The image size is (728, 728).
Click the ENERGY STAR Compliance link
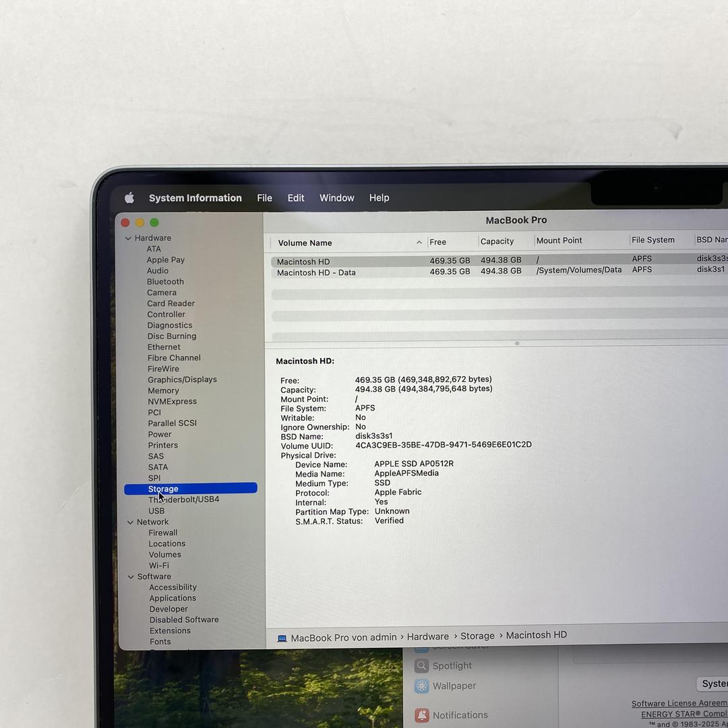[x=684, y=715]
